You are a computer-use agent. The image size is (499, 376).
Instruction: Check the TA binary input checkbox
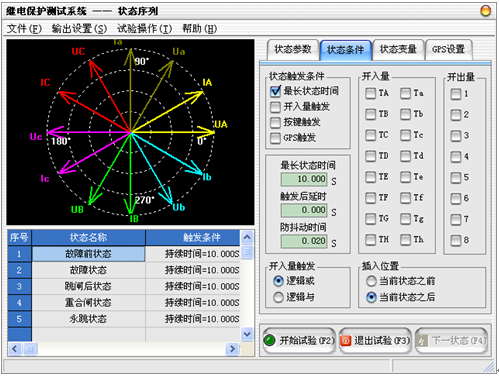(370, 93)
